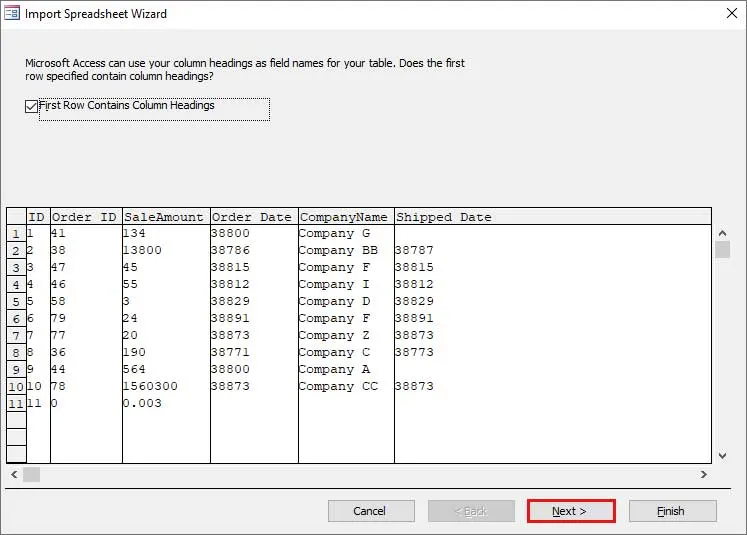Click the Next button

click(570, 511)
